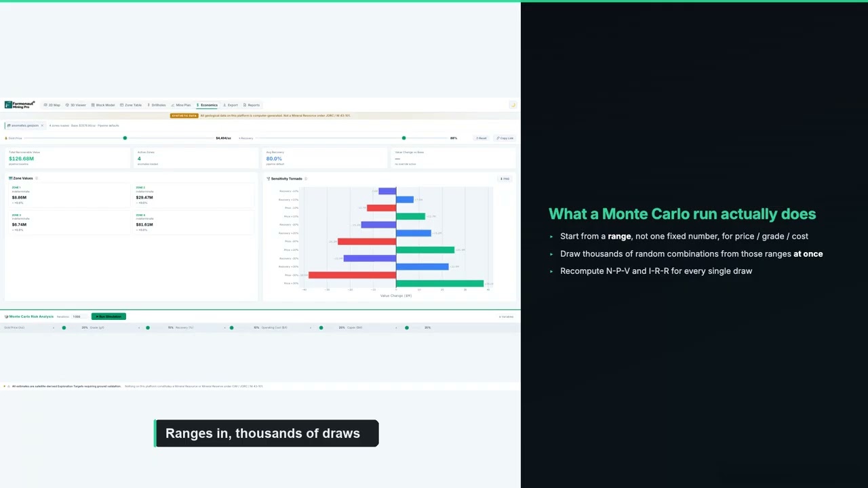This screenshot has height=488, width=868.
Task: Adjust Monte Carlo Recovery (%) slider
Action: 231,327
